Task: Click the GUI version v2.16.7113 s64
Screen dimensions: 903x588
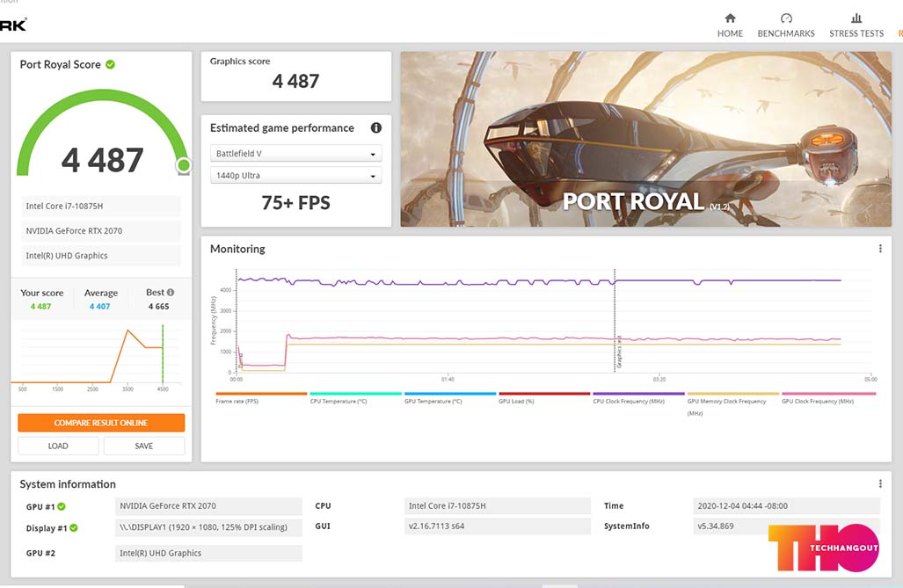Action: (498, 526)
